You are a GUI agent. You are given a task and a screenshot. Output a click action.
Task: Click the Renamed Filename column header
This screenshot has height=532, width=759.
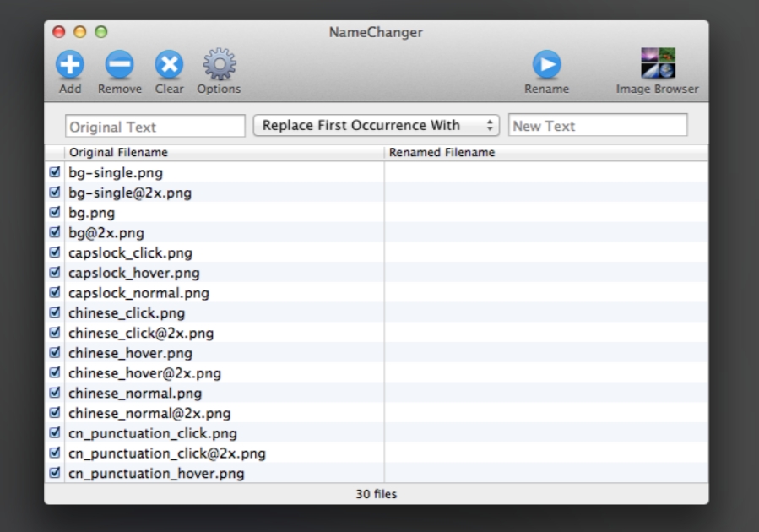546,153
